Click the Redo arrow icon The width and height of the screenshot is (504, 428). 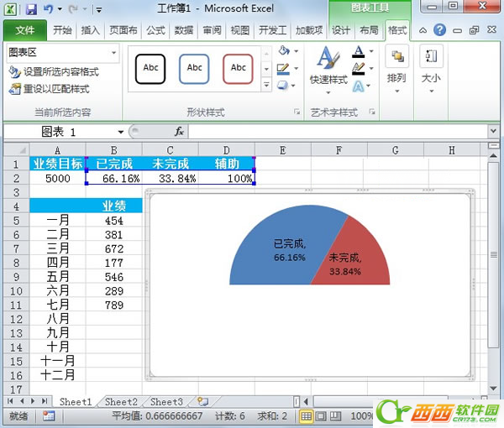pyautogui.click(x=73, y=9)
